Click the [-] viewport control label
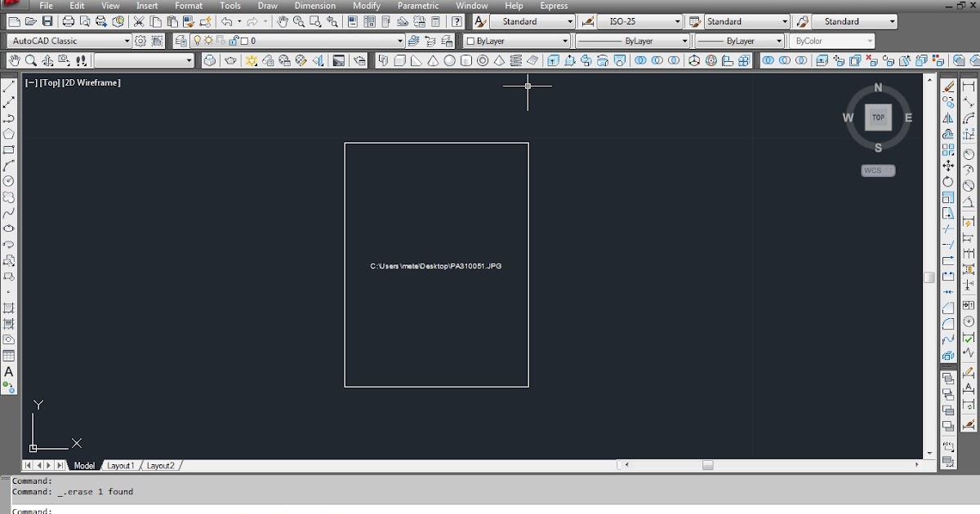 point(31,82)
